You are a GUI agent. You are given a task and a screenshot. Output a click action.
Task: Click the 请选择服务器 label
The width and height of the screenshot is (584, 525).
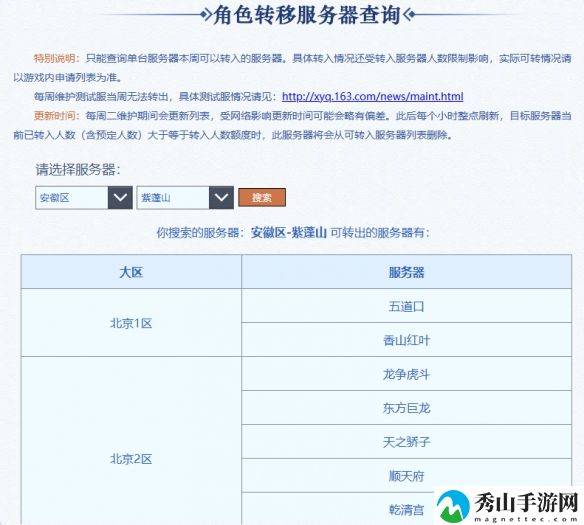(78, 169)
